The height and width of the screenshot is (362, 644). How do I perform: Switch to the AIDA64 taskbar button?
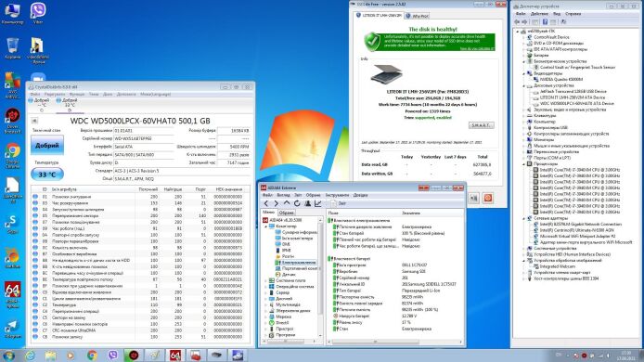click(x=175, y=356)
